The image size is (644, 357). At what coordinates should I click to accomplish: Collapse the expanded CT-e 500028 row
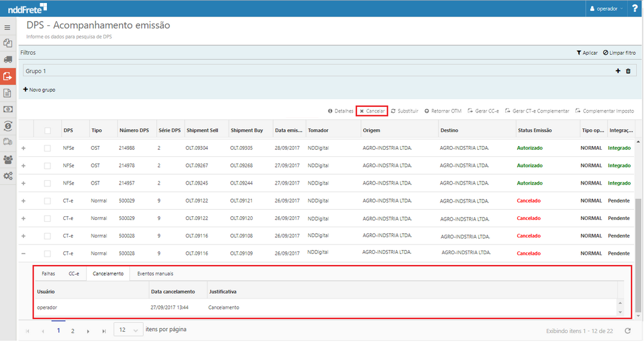tap(23, 254)
